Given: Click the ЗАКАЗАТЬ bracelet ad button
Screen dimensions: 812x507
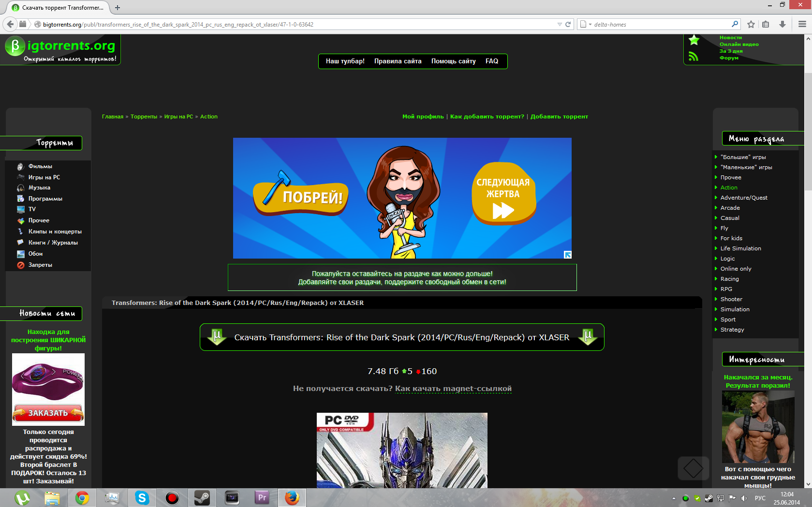Looking at the screenshot, I should (48, 413).
